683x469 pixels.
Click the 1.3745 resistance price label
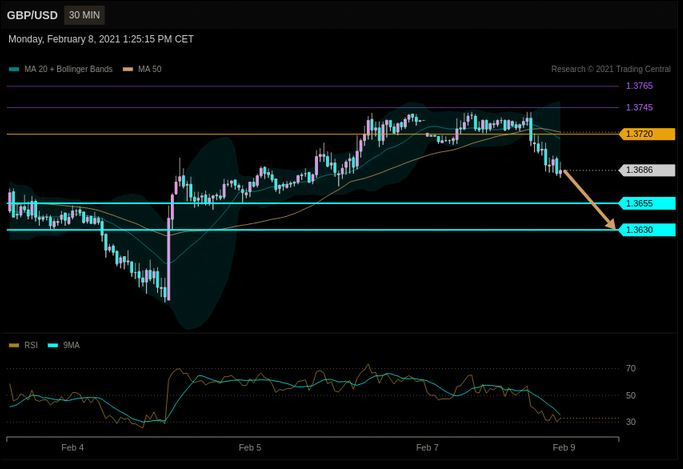pos(639,108)
